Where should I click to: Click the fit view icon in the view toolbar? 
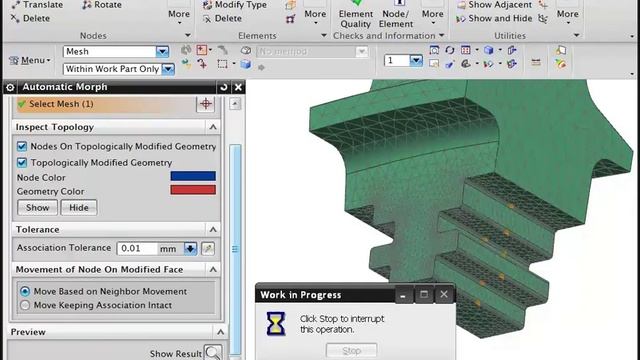tap(434, 50)
